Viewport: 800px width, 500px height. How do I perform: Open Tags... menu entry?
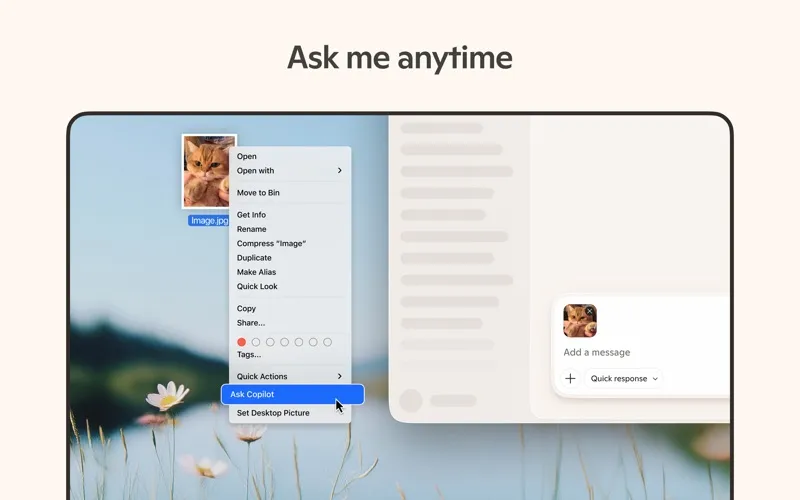pos(290,354)
